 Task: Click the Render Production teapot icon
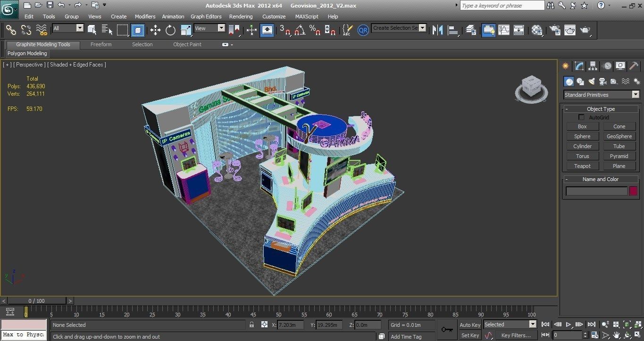[x=585, y=30]
